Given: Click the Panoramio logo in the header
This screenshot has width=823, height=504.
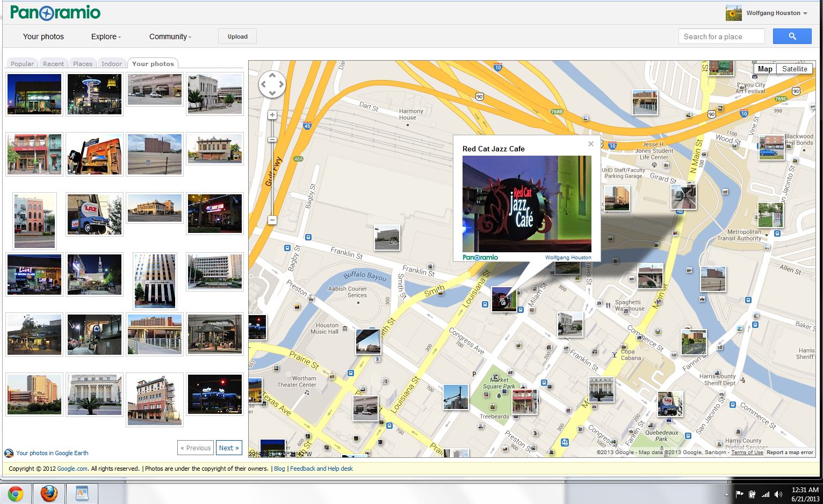Looking at the screenshot, I should (x=55, y=12).
